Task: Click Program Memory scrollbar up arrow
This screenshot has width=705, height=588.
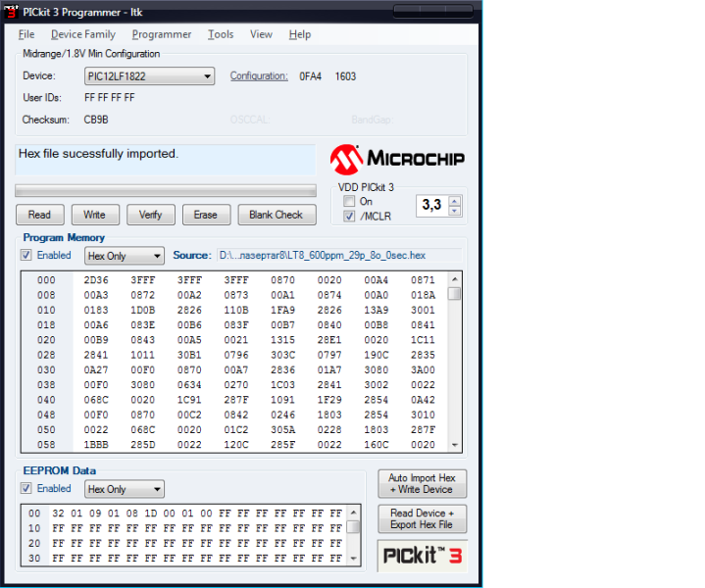Action: (x=455, y=279)
